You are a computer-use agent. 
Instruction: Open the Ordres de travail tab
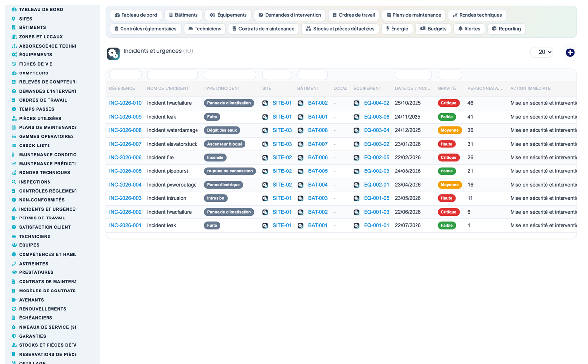coord(354,15)
